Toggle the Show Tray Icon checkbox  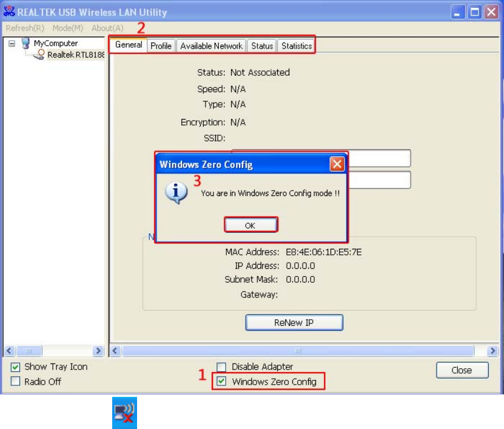15,367
